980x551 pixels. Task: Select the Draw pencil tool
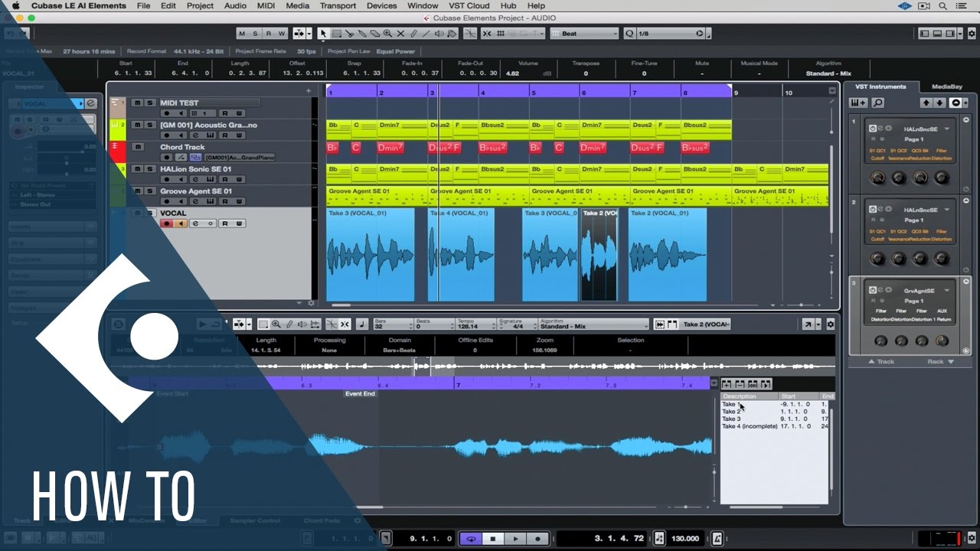pos(413,34)
